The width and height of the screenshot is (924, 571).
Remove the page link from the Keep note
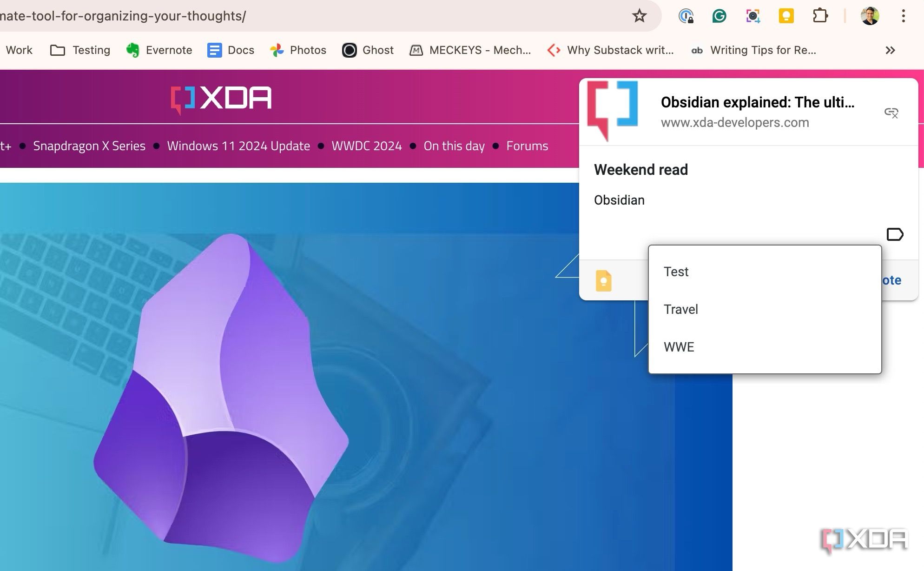tap(891, 113)
